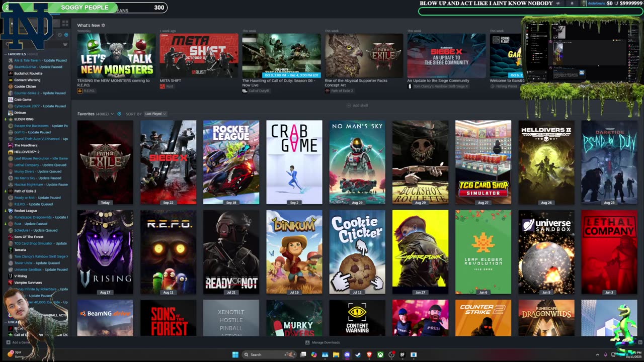Click the Cyberpunk 2077 icon in sidebar

pos(11,106)
